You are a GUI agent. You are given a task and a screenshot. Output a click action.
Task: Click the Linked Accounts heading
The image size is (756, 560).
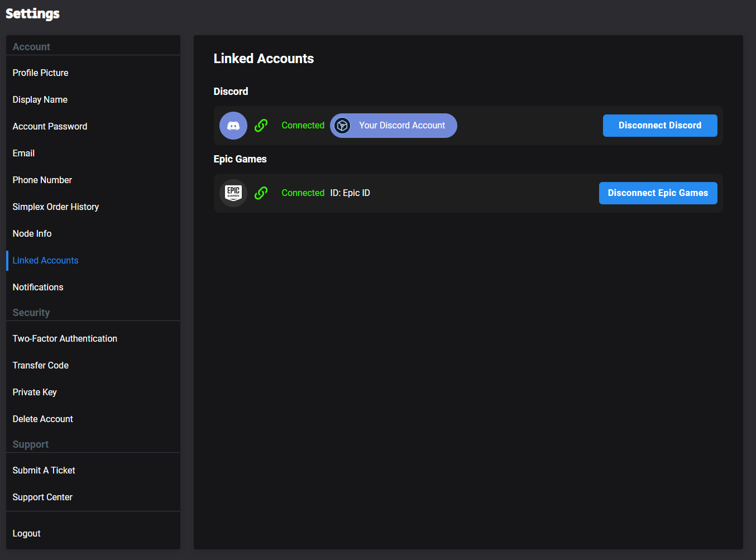[264, 59]
